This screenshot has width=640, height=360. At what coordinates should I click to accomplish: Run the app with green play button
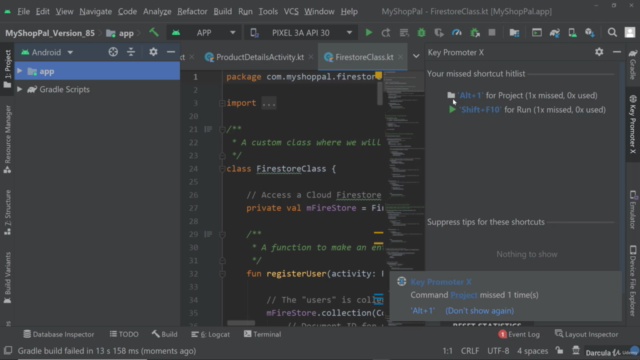click(369, 33)
